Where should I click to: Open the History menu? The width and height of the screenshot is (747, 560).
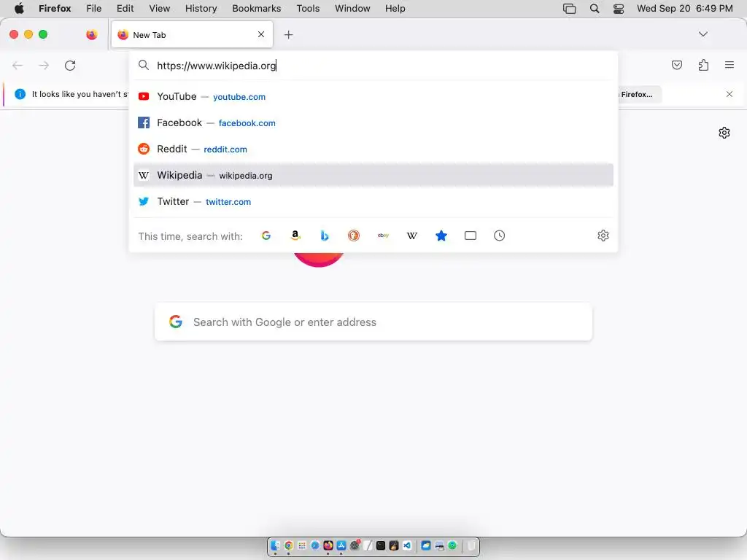201,9
